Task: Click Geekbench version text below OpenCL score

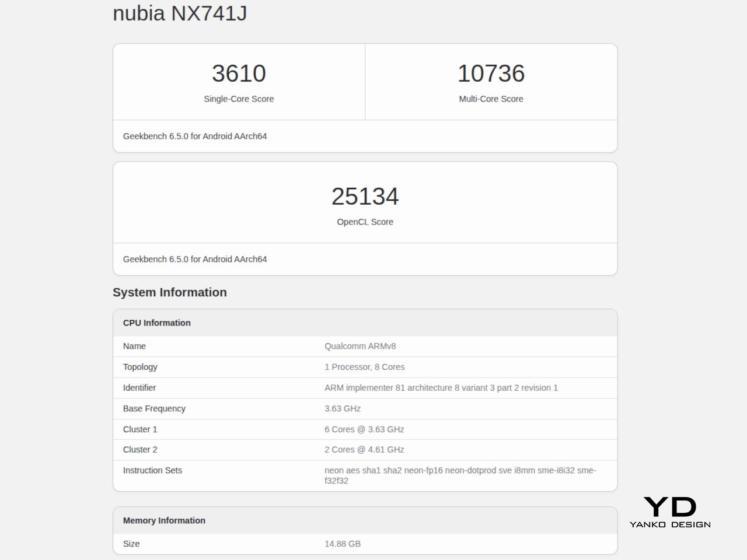Action: [x=195, y=260]
